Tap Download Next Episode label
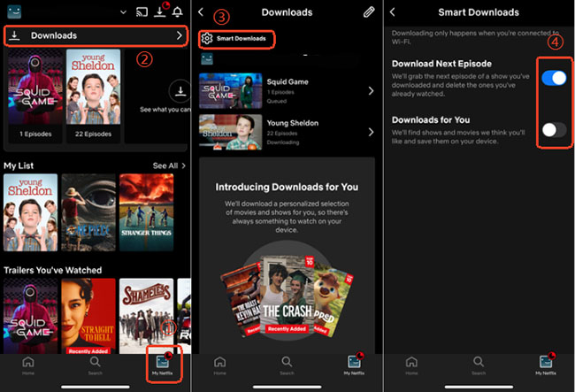The height and width of the screenshot is (392, 575). (441, 64)
